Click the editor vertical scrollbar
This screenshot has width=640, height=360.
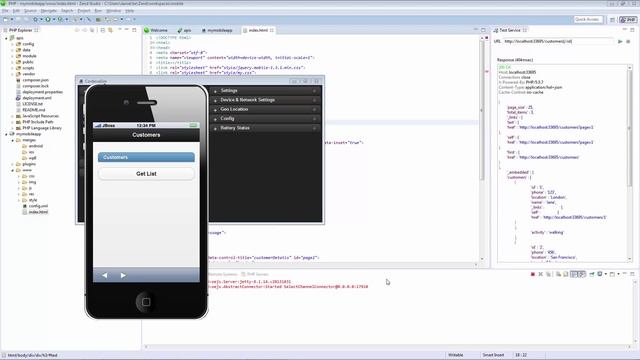pos(482,149)
